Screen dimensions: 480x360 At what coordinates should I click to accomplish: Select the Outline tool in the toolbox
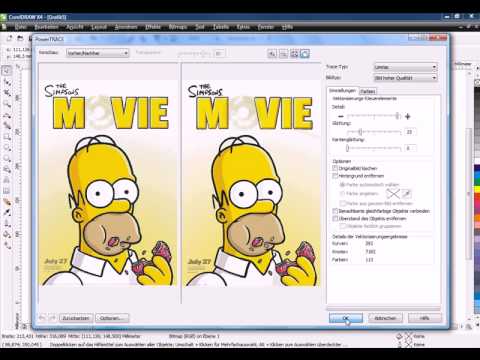coord(7,224)
